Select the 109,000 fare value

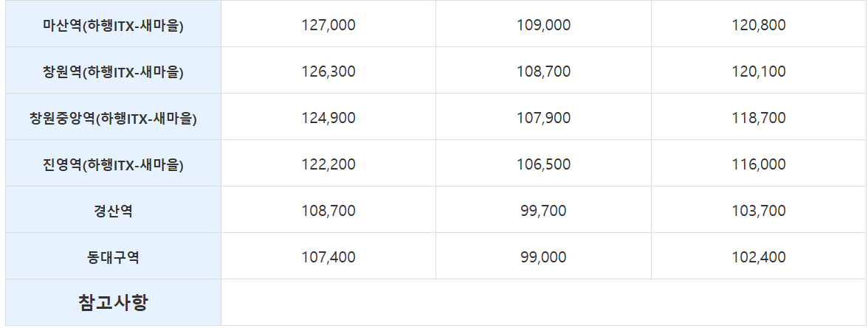543,25
